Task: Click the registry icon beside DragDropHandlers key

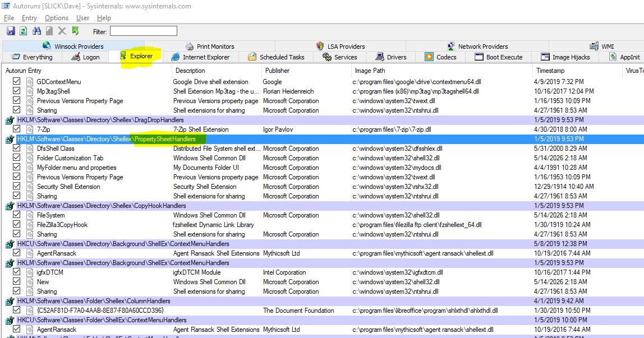Action: pos(10,120)
